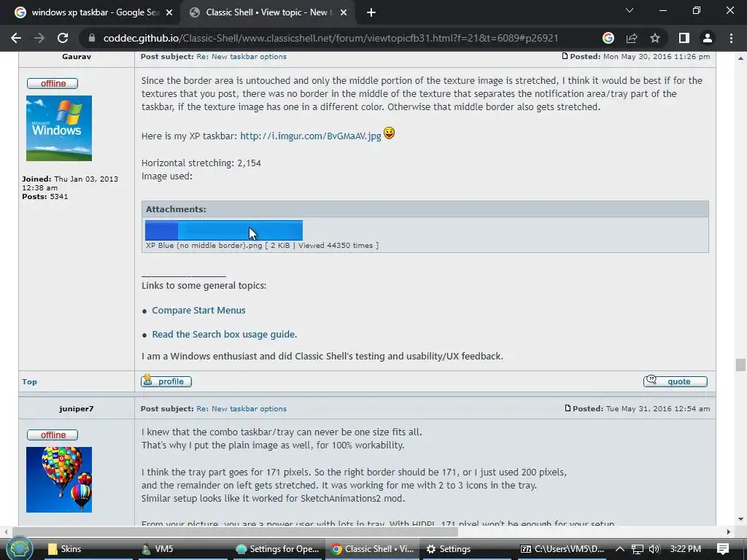Switch to the windows xp taskbar Google tab
Screen dimensions: 747x560
tap(94, 12)
